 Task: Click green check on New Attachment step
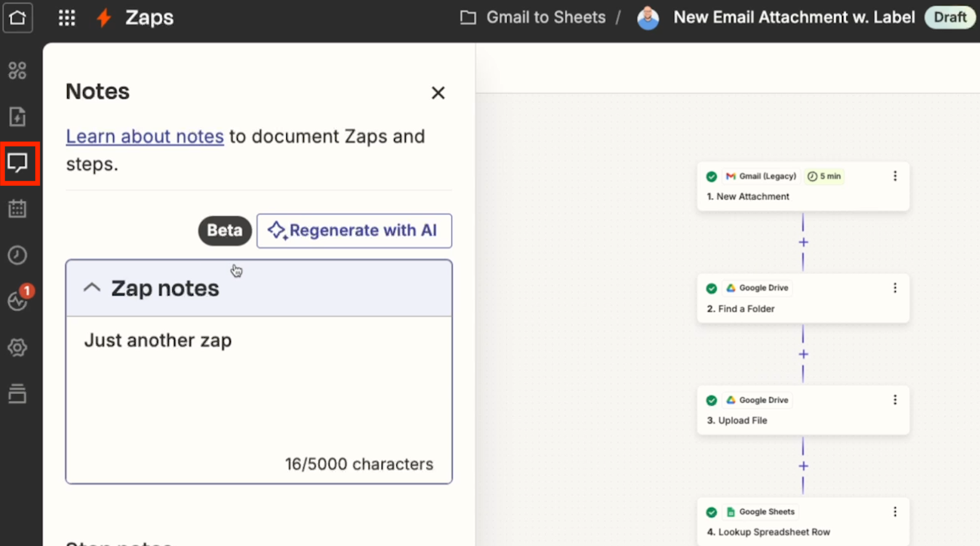click(712, 177)
